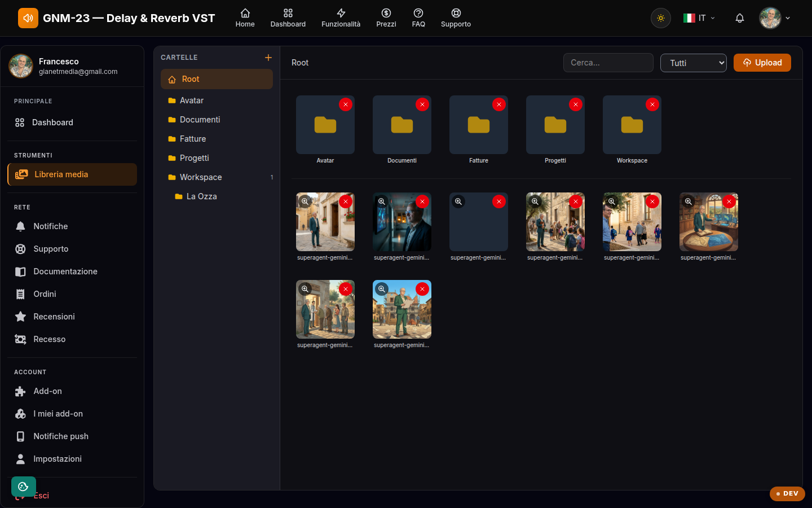The height and width of the screenshot is (508, 812).
Task: Open Impostazioni in the sidebar
Action: (x=72, y=459)
